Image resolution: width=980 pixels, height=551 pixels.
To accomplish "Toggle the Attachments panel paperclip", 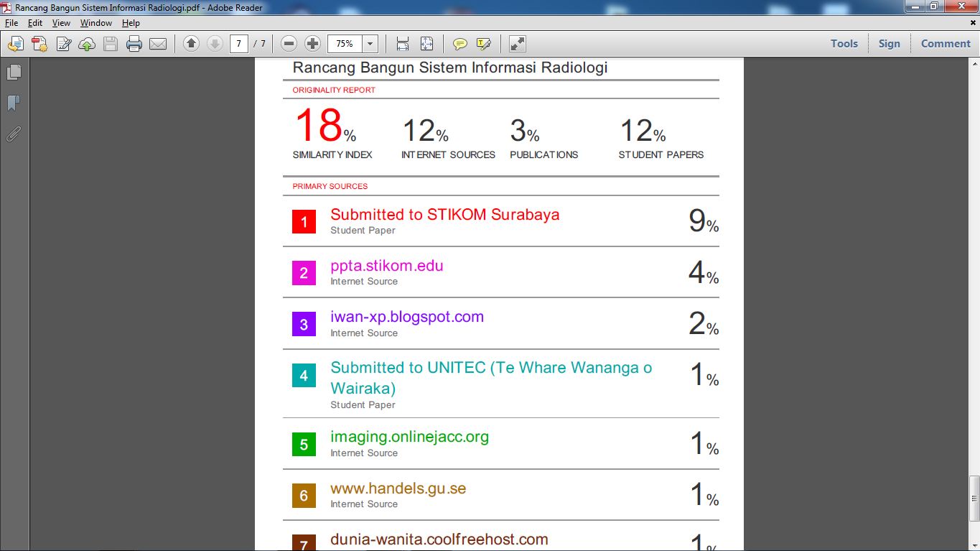I will (x=14, y=134).
